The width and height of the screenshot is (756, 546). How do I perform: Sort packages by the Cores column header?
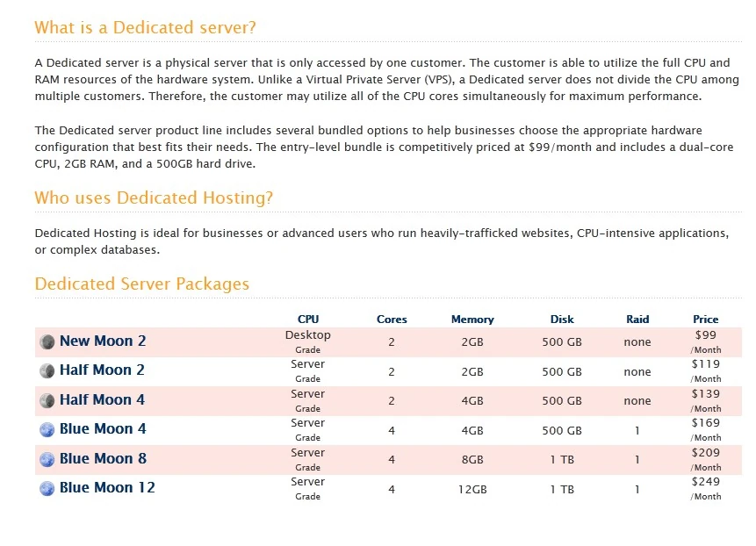(x=392, y=319)
